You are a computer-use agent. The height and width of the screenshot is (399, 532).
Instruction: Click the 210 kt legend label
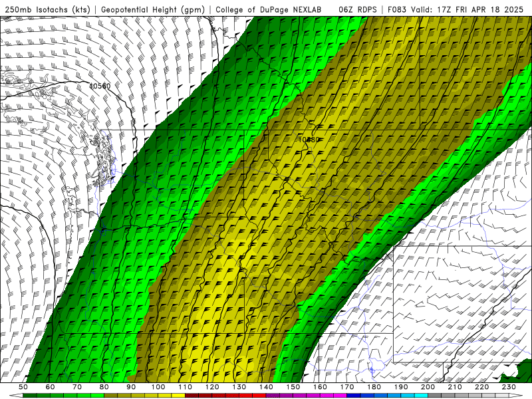tap(455, 387)
